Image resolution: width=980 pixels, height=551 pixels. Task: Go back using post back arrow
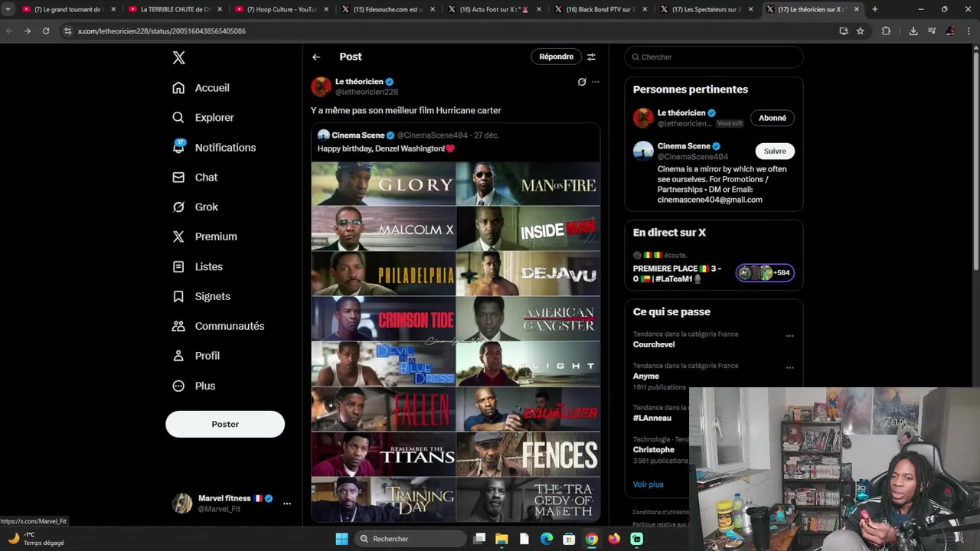(316, 57)
